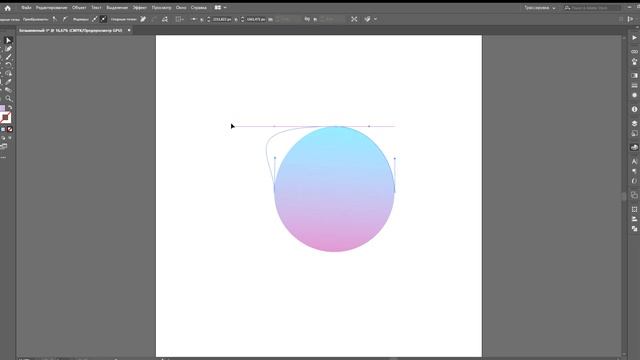
Task: Open the Stroke panel
Action: click(x=634, y=85)
